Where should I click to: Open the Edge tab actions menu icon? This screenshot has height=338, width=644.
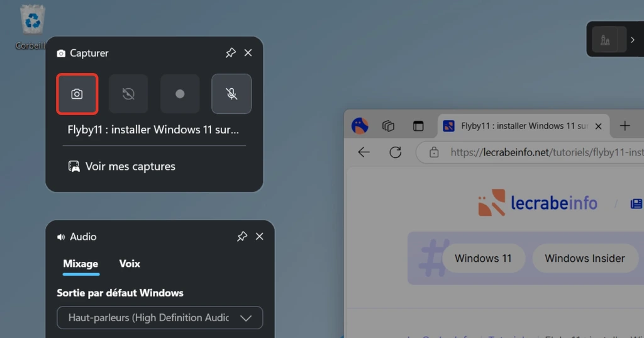pyautogui.click(x=418, y=126)
